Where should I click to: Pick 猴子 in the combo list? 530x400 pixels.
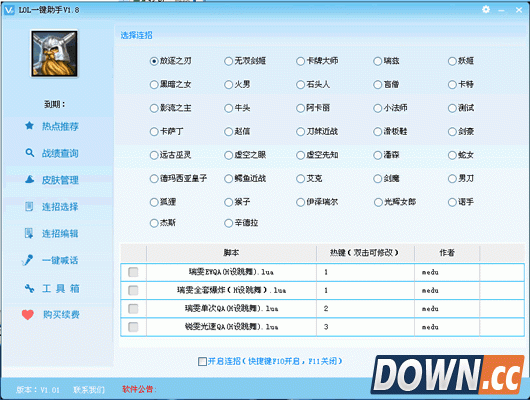[x=228, y=202]
